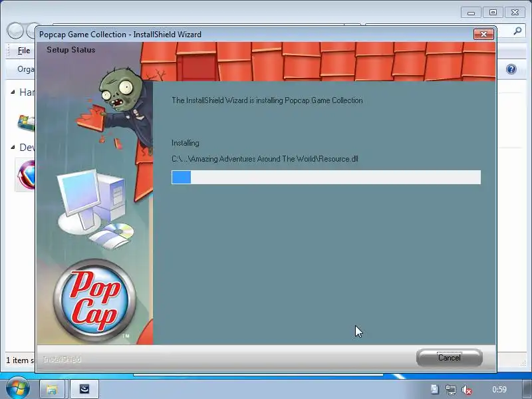Click the installation progress bar

point(326,177)
